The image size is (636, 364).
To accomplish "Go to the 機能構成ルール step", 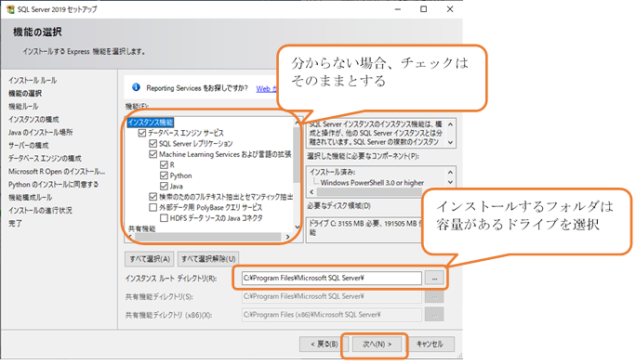I will coord(30,197).
